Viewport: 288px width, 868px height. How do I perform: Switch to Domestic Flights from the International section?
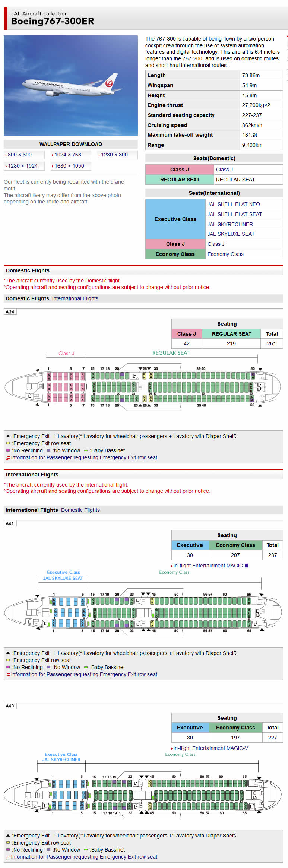[x=80, y=510]
